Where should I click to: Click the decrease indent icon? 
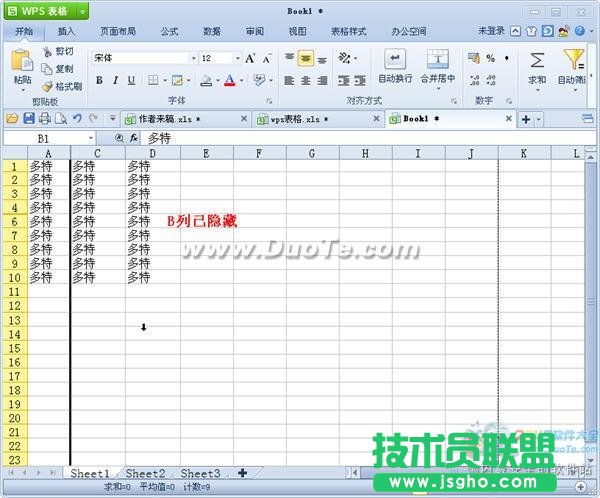click(x=344, y=80)
